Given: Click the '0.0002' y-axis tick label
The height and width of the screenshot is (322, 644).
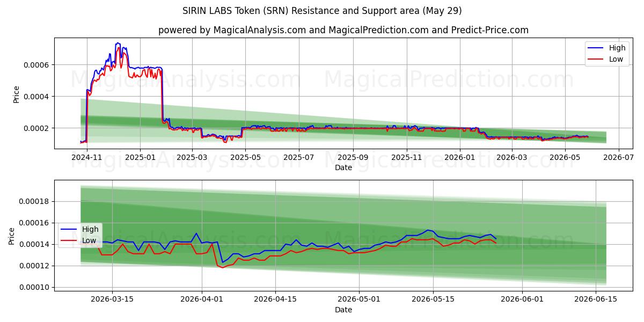Looking at the screenshot, I should pos(36,128).
